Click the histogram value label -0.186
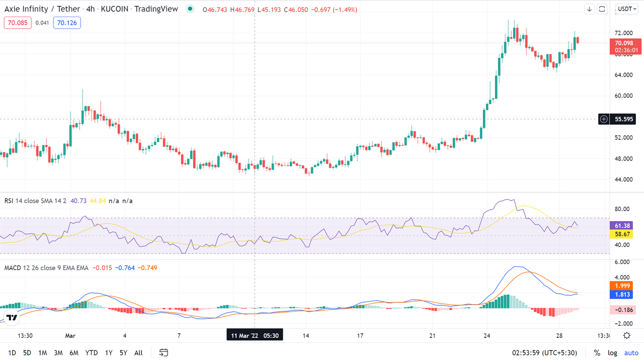644x362 pixels. click(622, 310)
